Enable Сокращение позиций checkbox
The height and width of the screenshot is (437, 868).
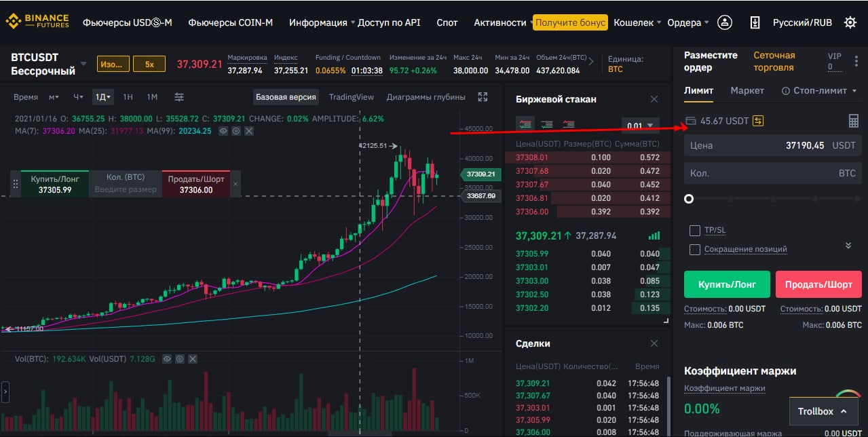pyautogui.click(x=694, y=249)
